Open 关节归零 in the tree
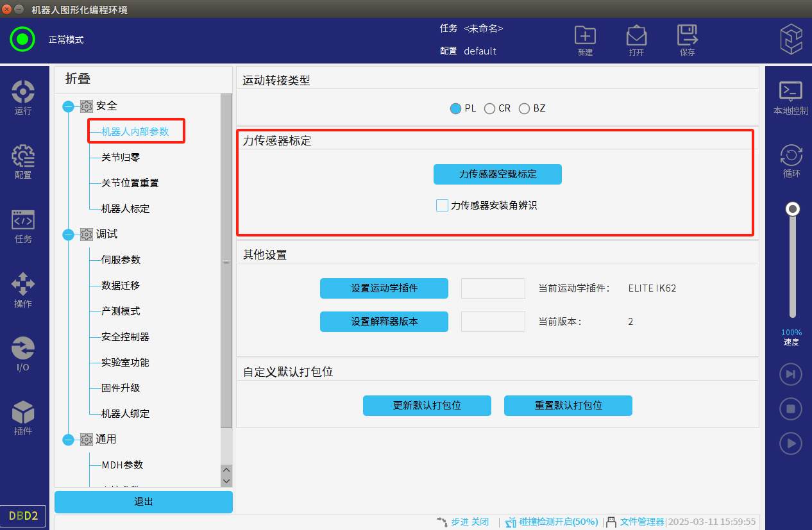Image resolution: width=812 pixels, height=530 pixels. (120, 157)
